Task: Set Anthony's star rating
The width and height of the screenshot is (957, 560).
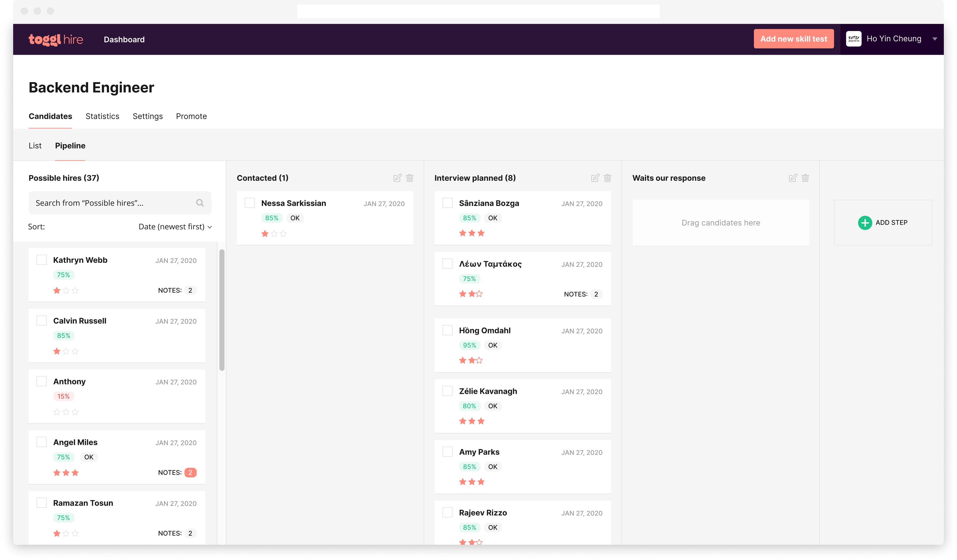Action: tap(66, 412)
